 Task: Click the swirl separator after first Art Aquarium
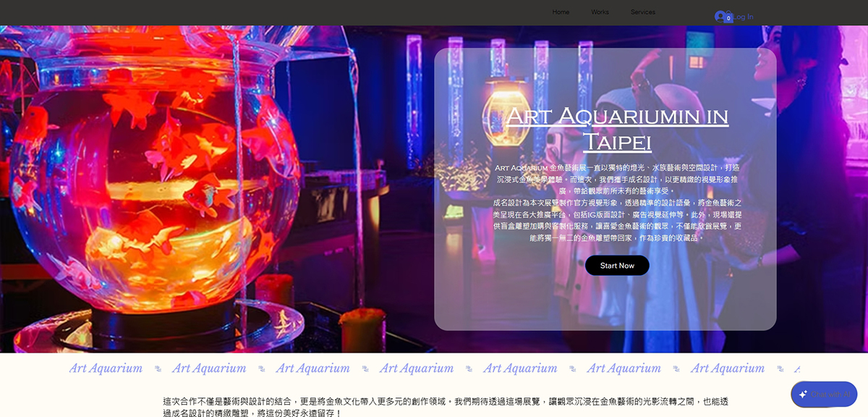click(x=158, y=368)
